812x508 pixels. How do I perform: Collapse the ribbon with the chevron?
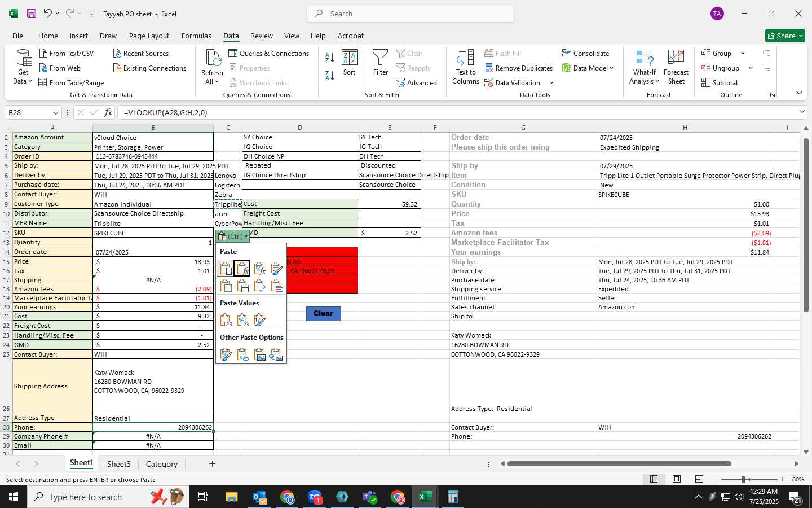point(799,93)
